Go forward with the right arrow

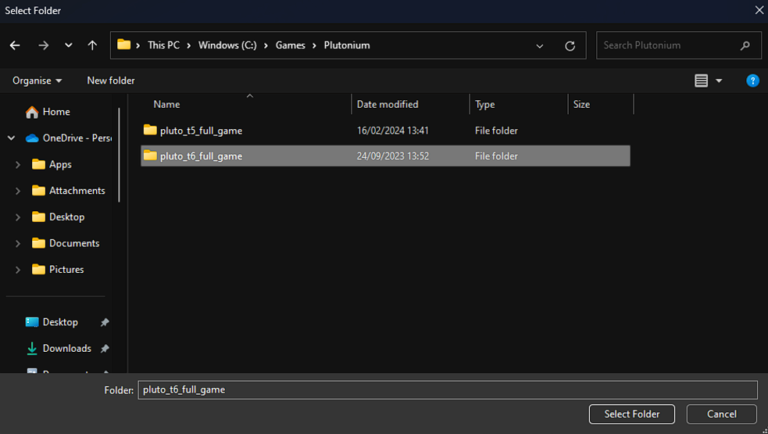pos(44,46)
